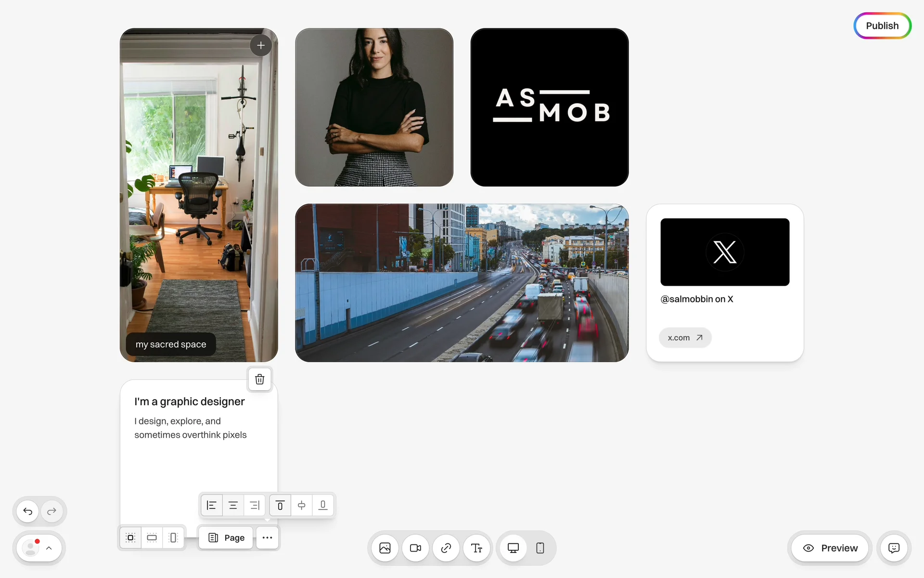924x578 pixels.
Task: Switch to the desktop layout view
Action: click(513, 548)
